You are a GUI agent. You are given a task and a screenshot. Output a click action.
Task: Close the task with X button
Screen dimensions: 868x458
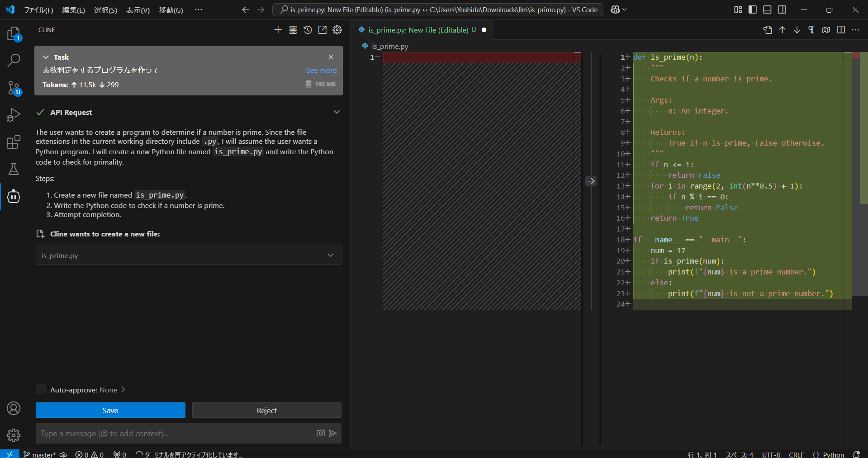[x=331, y=57]
